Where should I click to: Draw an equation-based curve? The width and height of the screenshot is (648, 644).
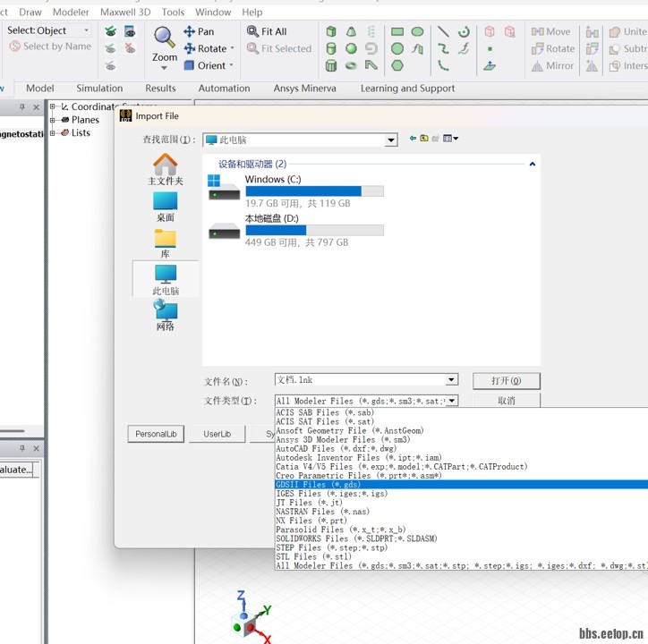(464, 48)
